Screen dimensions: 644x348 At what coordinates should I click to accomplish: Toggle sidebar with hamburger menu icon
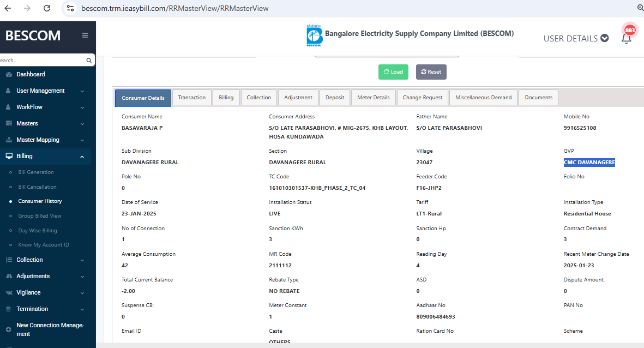(85, 35)
